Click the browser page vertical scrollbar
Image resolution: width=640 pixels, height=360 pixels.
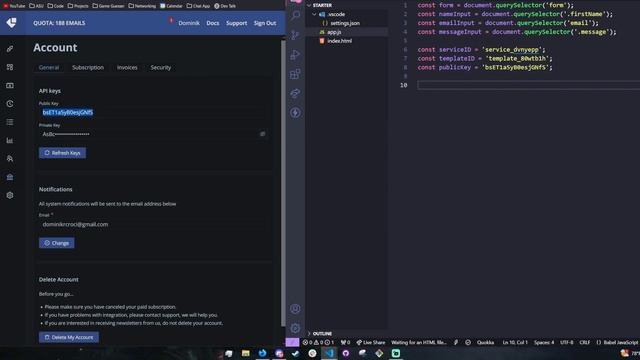(283, 182)
